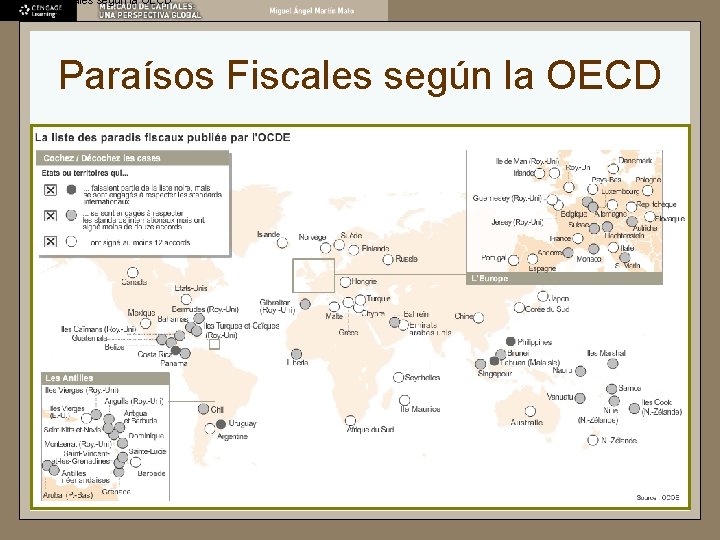Select the Philippines dark marker
This screenshot has height=540, width=720.
point(510,341)
